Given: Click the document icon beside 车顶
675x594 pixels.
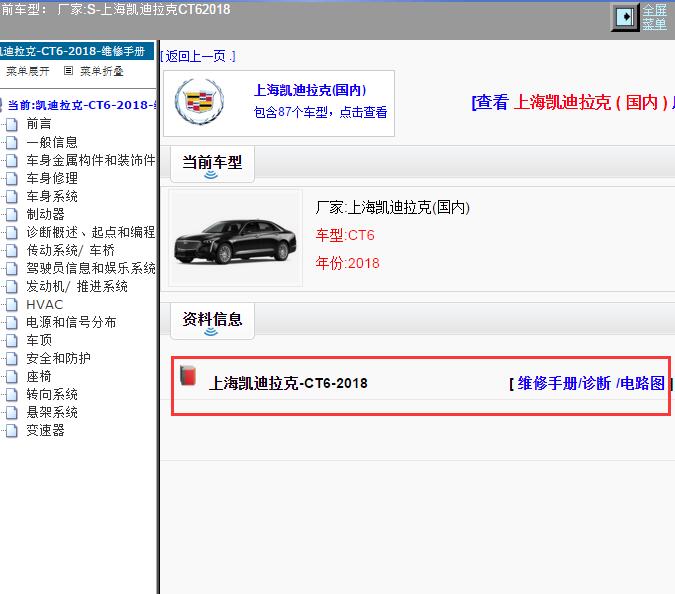Looking at the screenshot, I should coord(12,340).
